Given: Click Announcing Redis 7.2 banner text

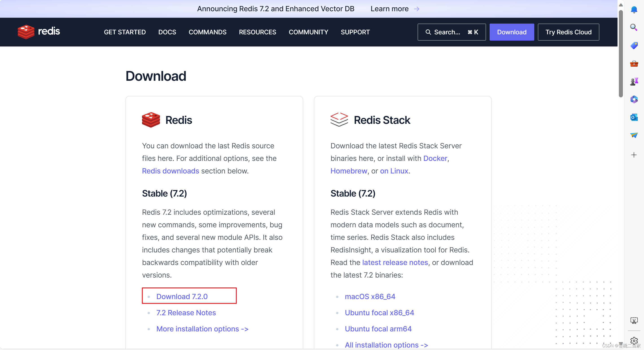Looking at the screenshot, I should click(276, 9).
